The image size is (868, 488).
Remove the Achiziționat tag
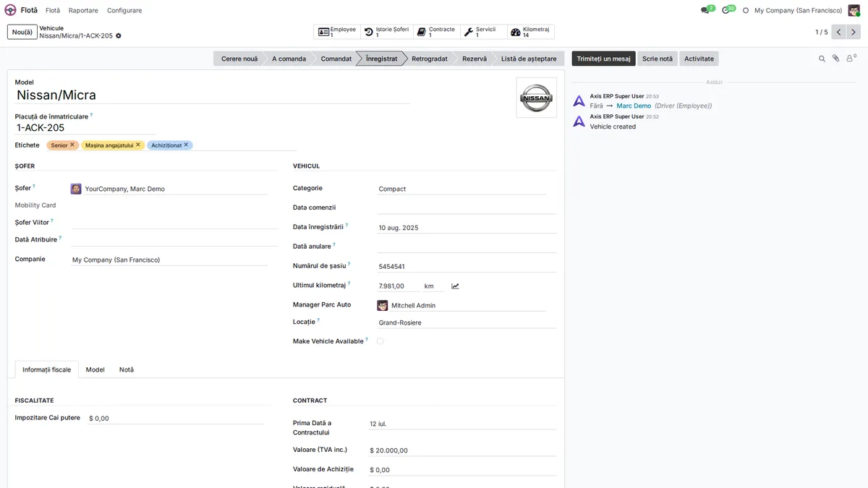186,145
